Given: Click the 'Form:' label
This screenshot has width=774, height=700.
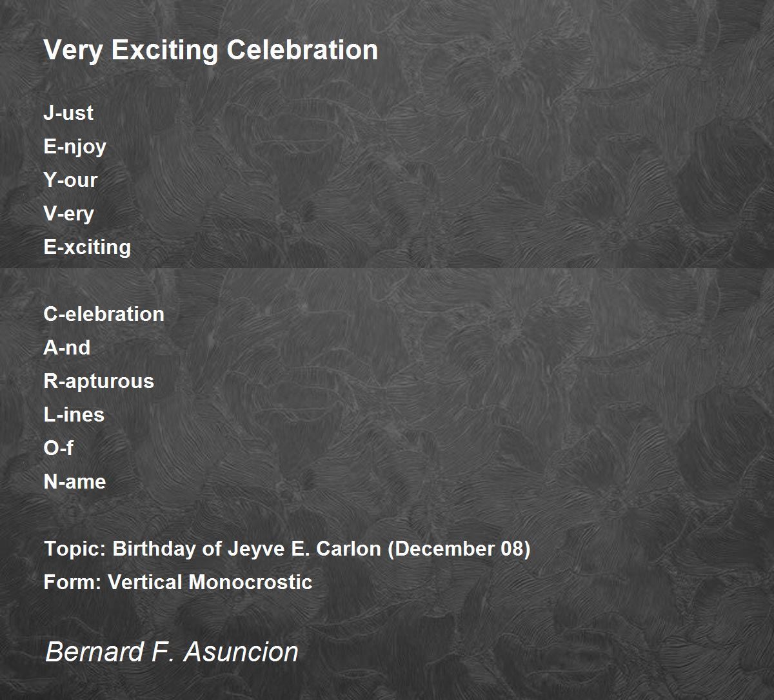Looking at the screenshot, I should pyautogui.click(x=72, y=582).
